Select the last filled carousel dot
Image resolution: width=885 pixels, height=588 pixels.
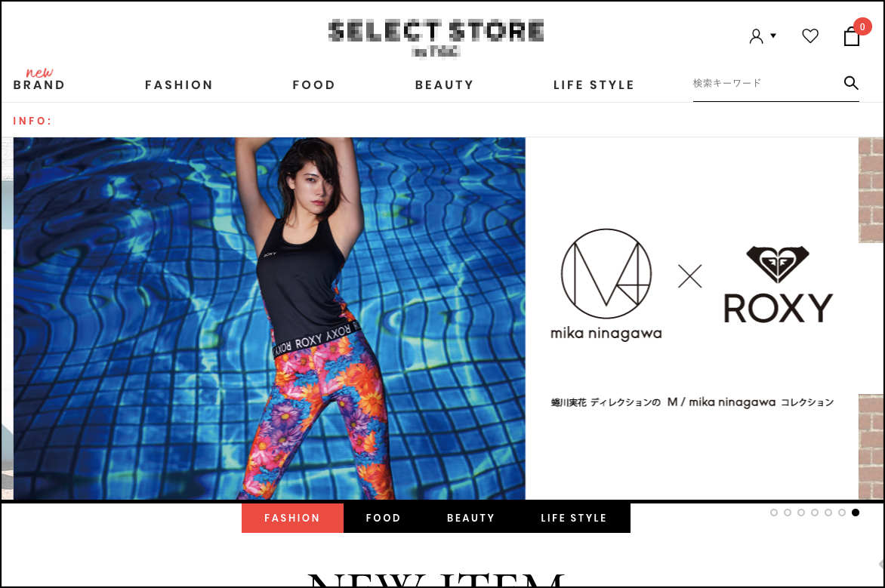[x=855, y=513]
